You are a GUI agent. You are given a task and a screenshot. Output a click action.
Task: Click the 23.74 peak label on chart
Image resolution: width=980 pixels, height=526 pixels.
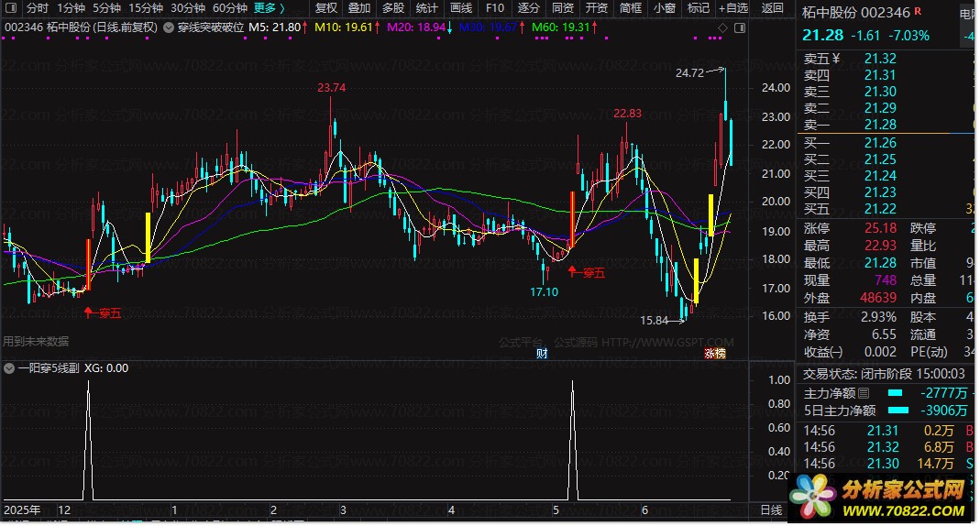pos(331,87)
